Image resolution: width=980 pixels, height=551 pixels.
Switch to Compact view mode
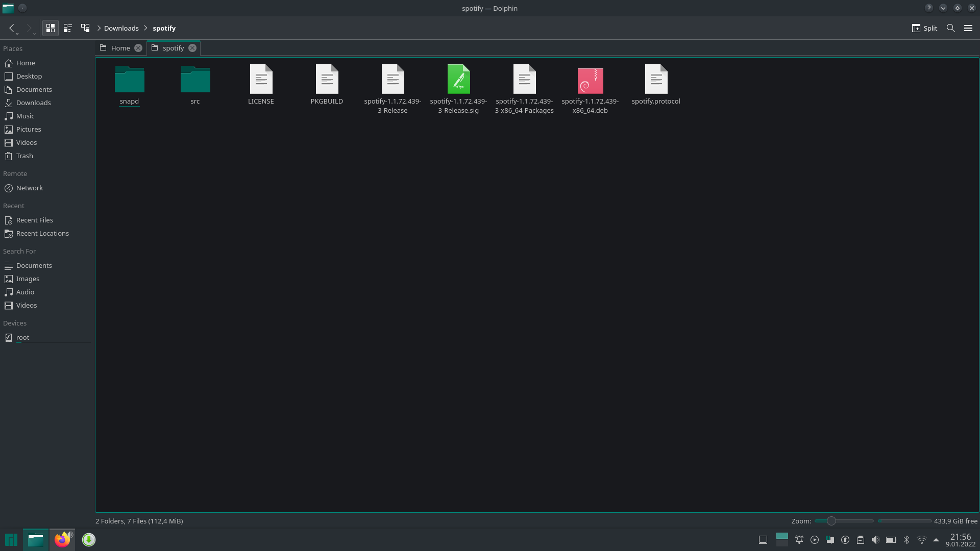click(67, 28)
